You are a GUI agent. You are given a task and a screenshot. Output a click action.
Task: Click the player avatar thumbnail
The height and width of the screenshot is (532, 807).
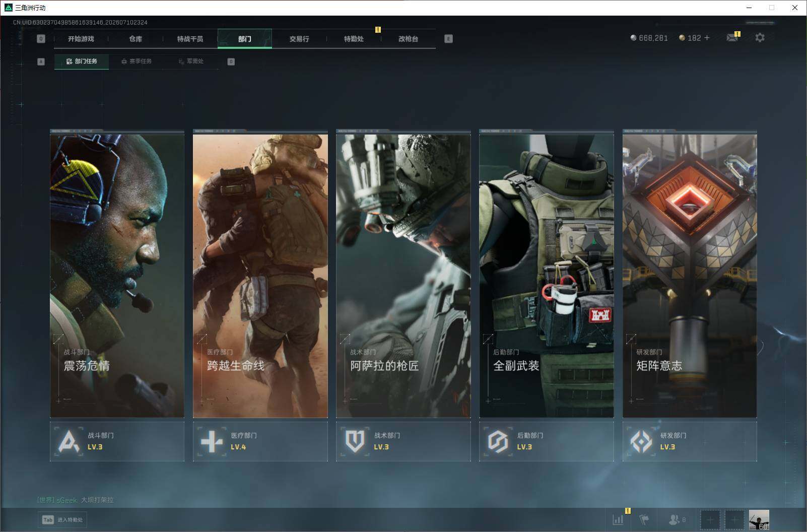(x=759, y=519)
